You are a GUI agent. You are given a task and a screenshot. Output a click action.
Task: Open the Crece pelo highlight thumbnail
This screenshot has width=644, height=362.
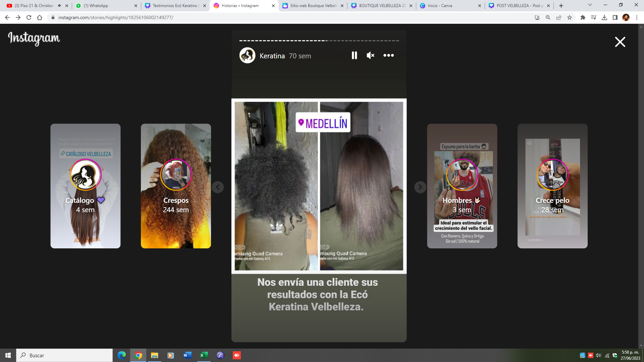coord(552,186)
